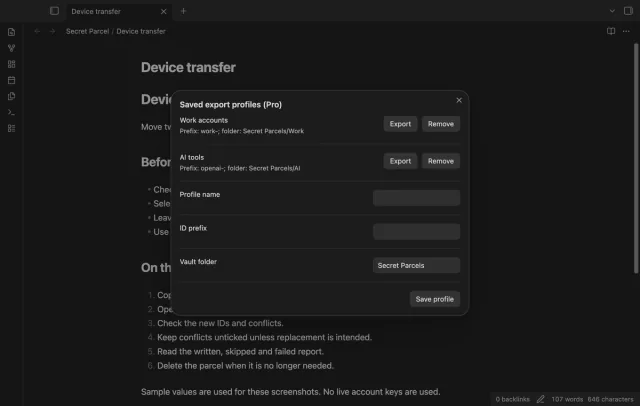Click 'Check the new IDs and conflicts' line
This screenshot has width=640, height=406.
(x=220, y=323)
